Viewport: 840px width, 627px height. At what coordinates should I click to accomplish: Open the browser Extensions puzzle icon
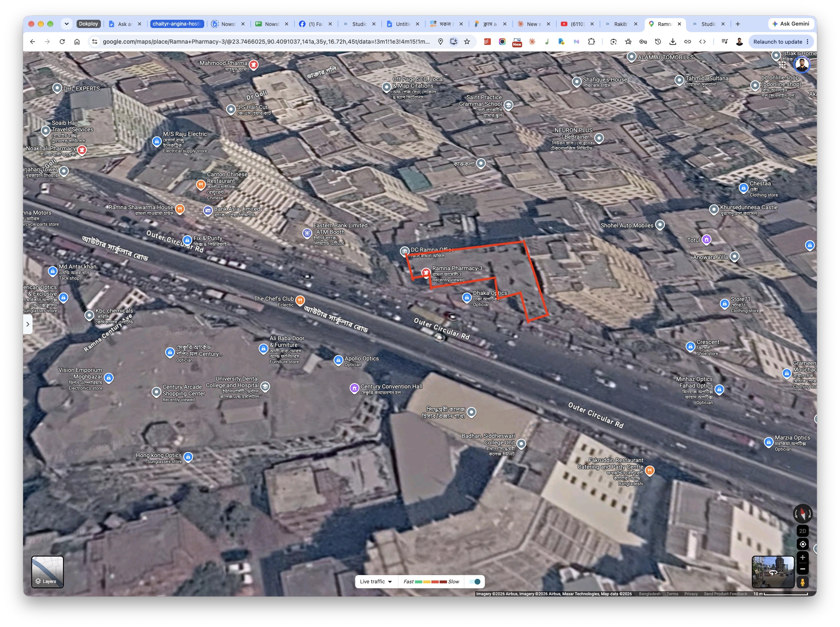click(591, 42)
